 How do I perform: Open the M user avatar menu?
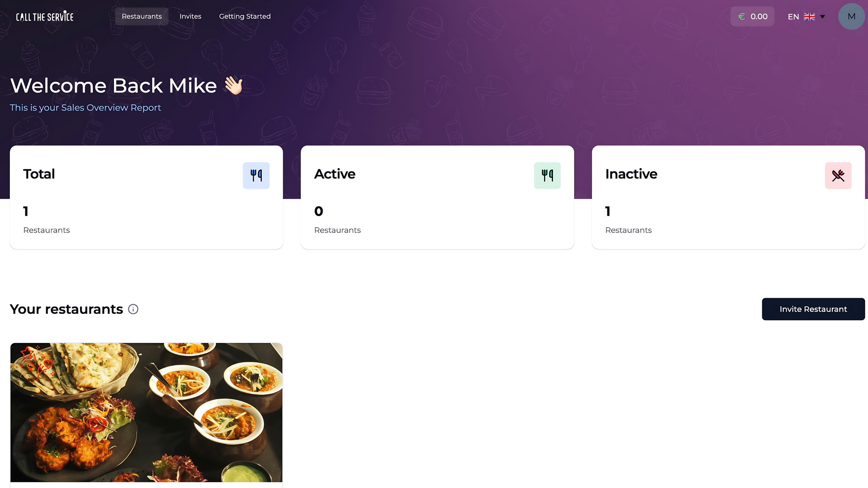pyautogui.click(x=851, y=16)
